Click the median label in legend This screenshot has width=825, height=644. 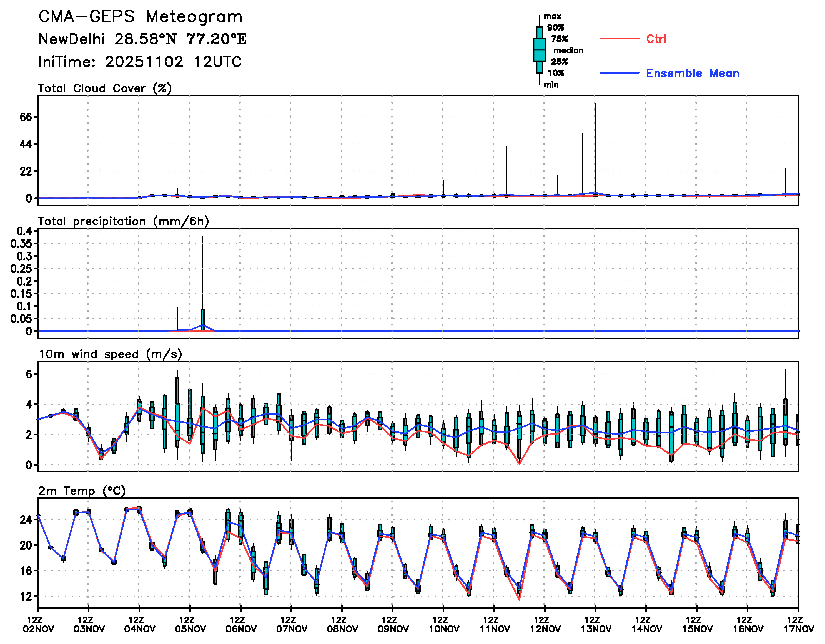pos(568,50)
